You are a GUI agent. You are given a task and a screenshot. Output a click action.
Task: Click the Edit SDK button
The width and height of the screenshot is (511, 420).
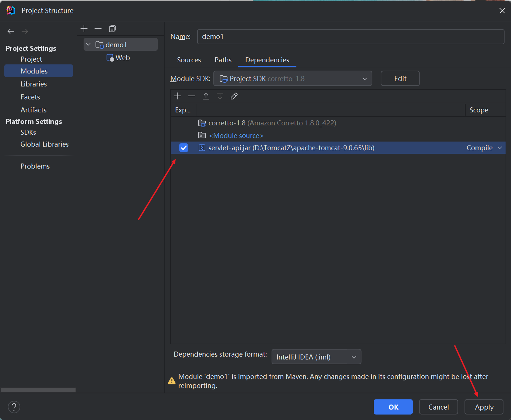400,79
